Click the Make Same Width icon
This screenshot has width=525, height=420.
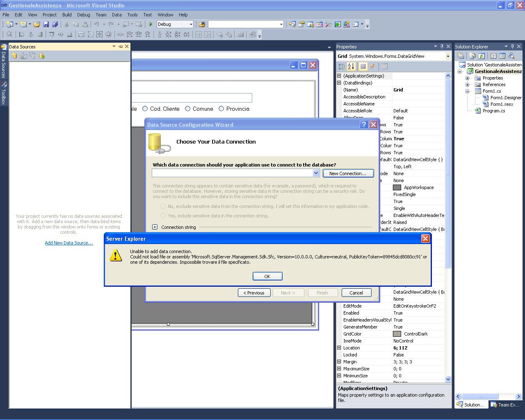point(82,34)
